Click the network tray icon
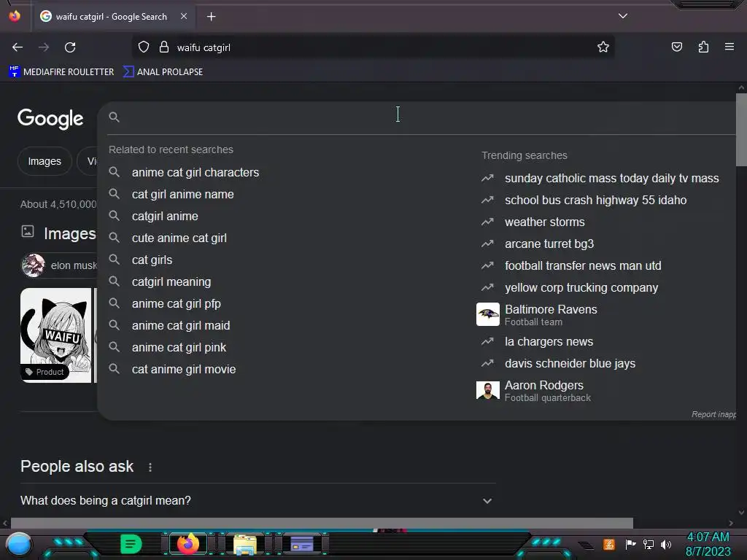This screenshot has height=560, width=747. point(648,544)
